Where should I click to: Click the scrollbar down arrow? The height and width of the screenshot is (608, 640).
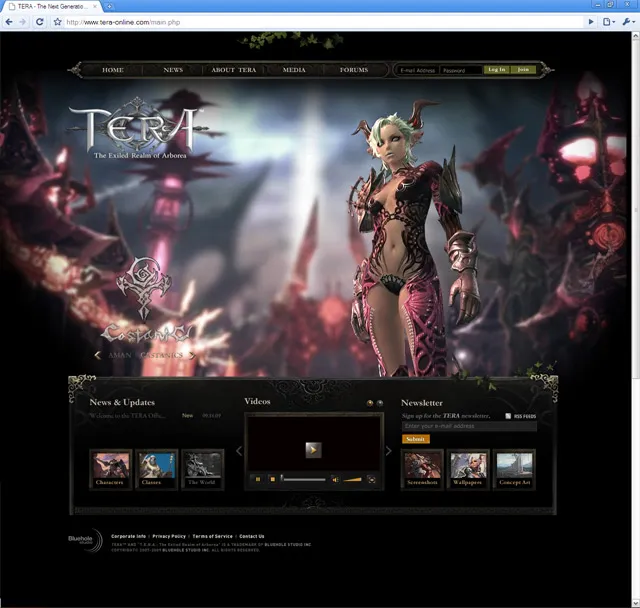point(636,604)
